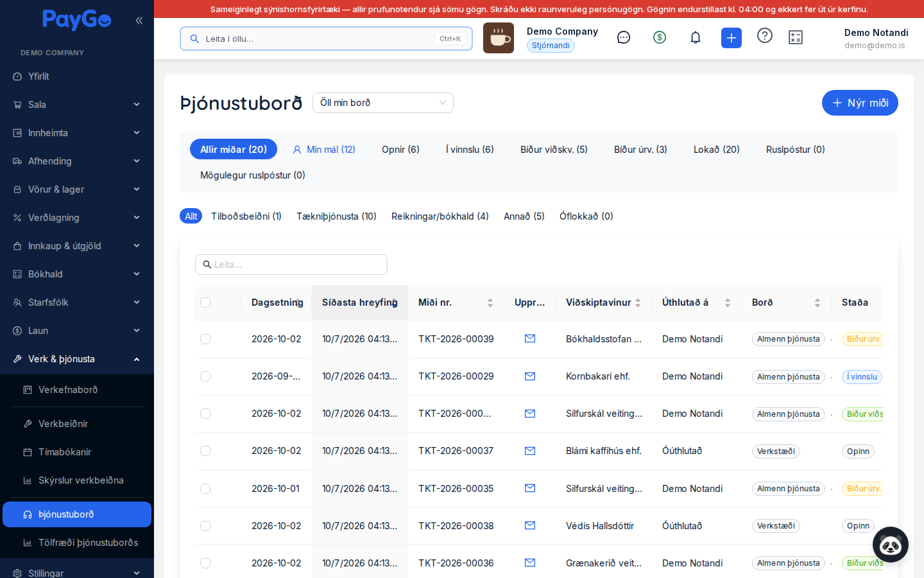
Task: Expand the Laun sidebar section
Action: [77, 331]
